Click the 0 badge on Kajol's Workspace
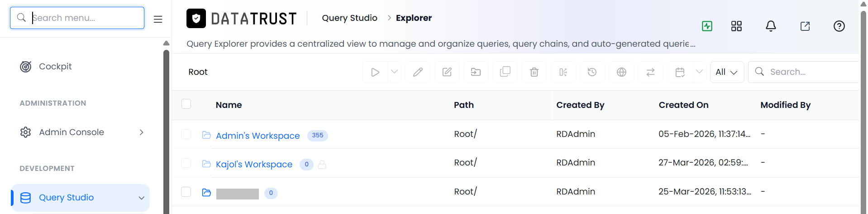Screen dimensions: 868x214 click(x=306, y=164)
